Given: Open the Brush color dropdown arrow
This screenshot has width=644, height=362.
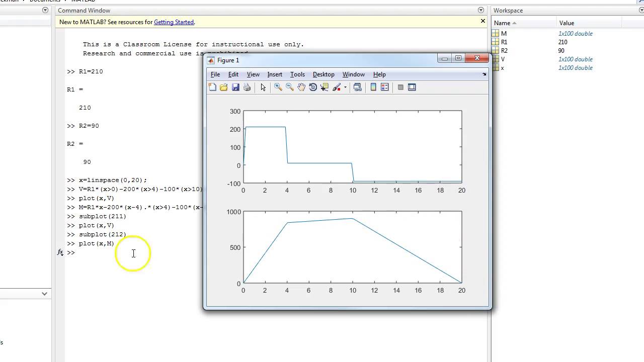Looking at the screenshot, I should tap(345, 87).
